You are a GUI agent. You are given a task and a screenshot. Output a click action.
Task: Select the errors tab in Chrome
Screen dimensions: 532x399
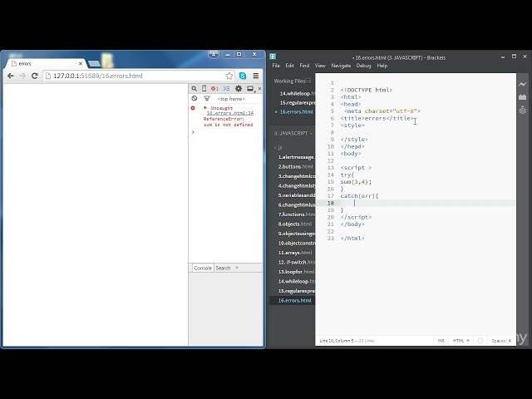coord(46,63)
